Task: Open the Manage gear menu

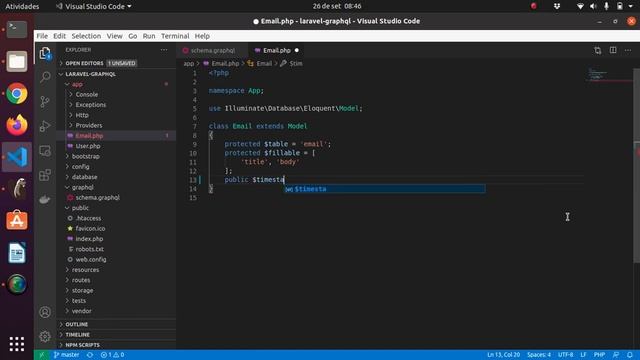Action: click(x=45, y=336)
